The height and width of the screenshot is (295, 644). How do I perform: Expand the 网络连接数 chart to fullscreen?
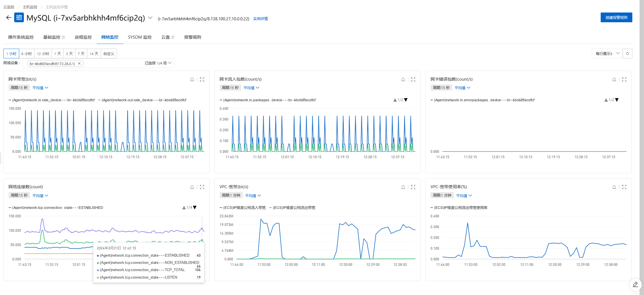(x=202, y=187)
